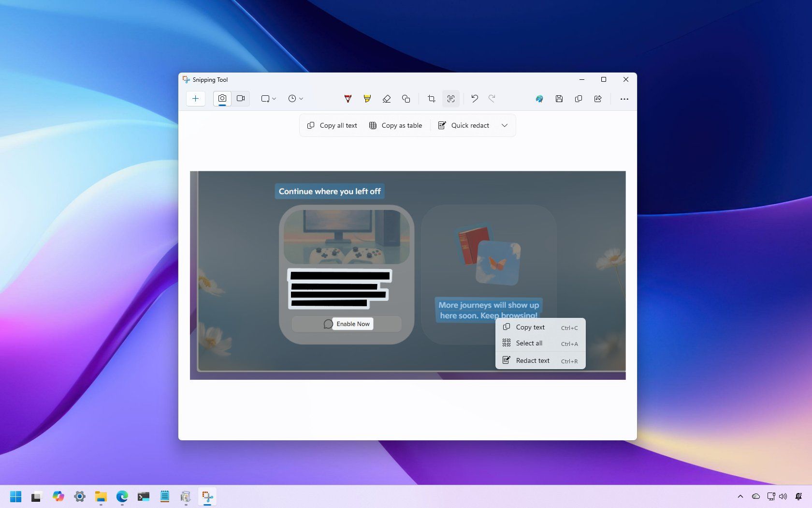Pick the eraser tool
This screenshot has height=508, width=812.
pos(387,99)
